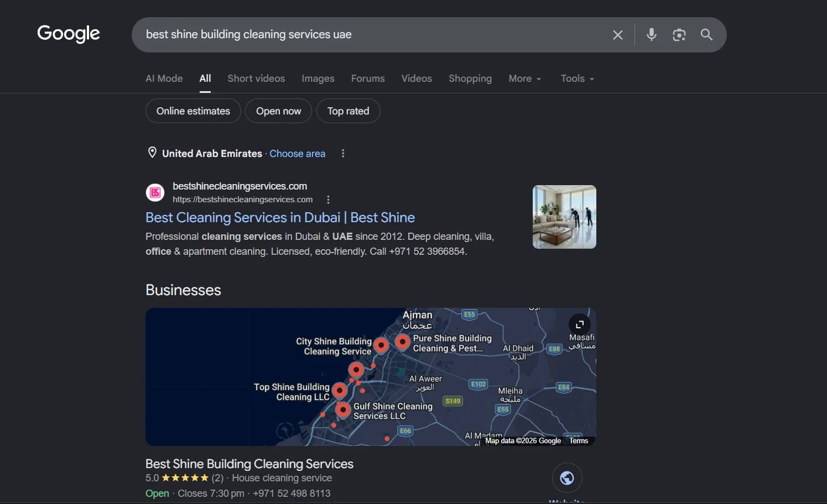
Task: Select City Shine Building Cleaning Service pin
Action: coord(381,345)
